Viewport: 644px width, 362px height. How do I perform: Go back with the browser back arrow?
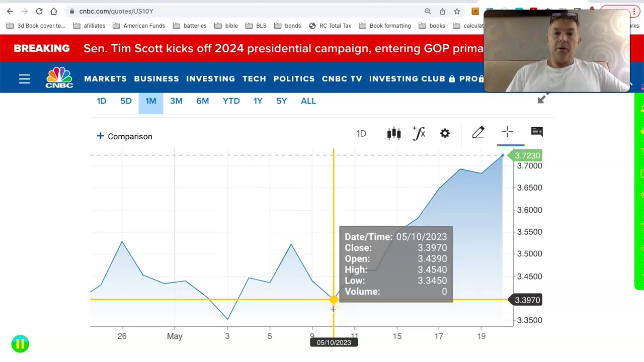[10, 11]
